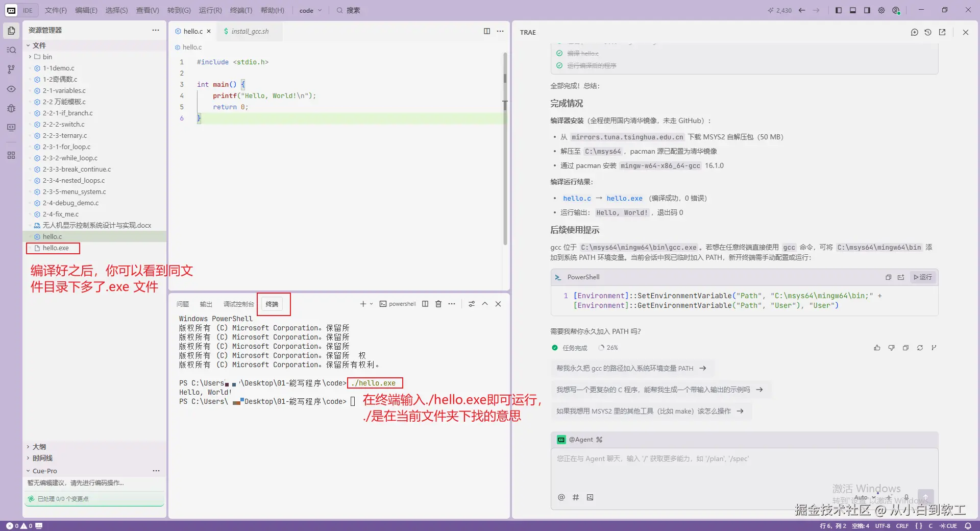This screenshot has height=531, width=980.
Task: Toggle the secondary sidebar layout button
Action: [867, 10]
